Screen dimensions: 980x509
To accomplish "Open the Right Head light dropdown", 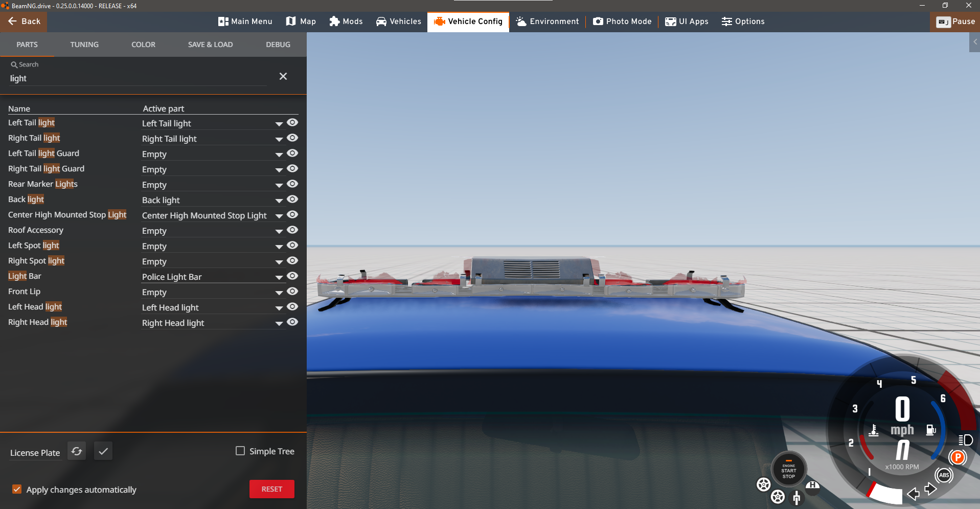I will point(213,323).
